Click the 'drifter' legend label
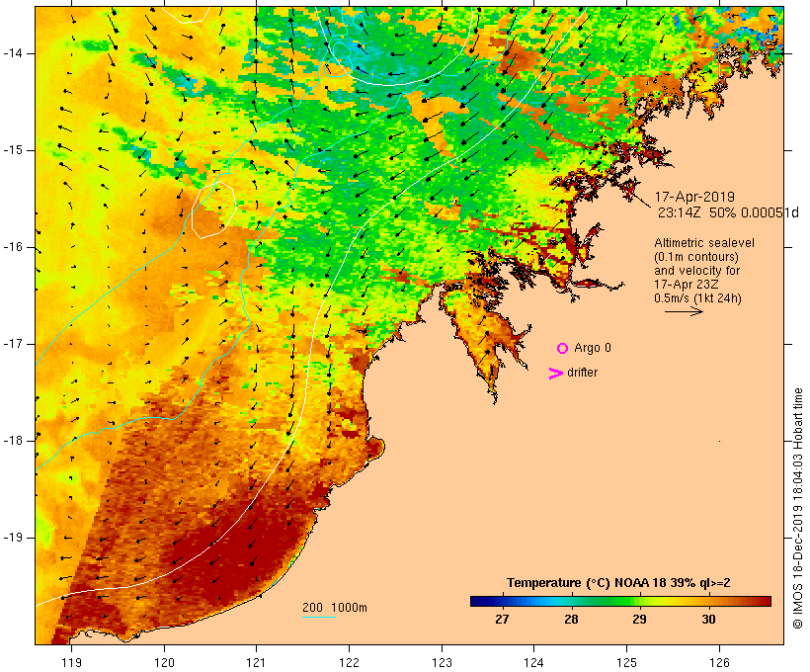This screenshot has width=810, height=672. click(x=582, y=373)
